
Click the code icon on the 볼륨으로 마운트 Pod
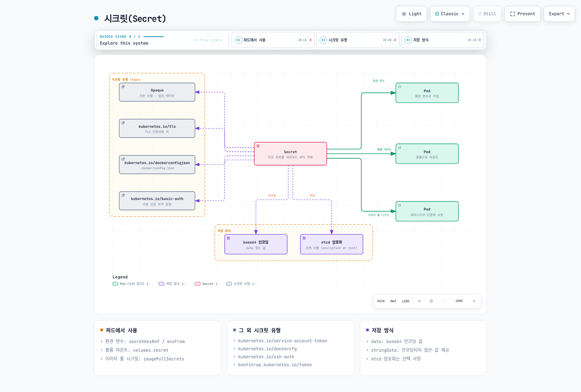pos(399,148)
